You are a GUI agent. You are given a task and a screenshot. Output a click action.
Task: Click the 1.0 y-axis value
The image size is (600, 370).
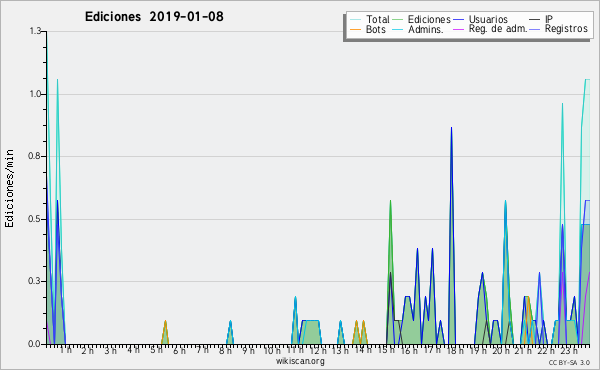click(35, 94)
